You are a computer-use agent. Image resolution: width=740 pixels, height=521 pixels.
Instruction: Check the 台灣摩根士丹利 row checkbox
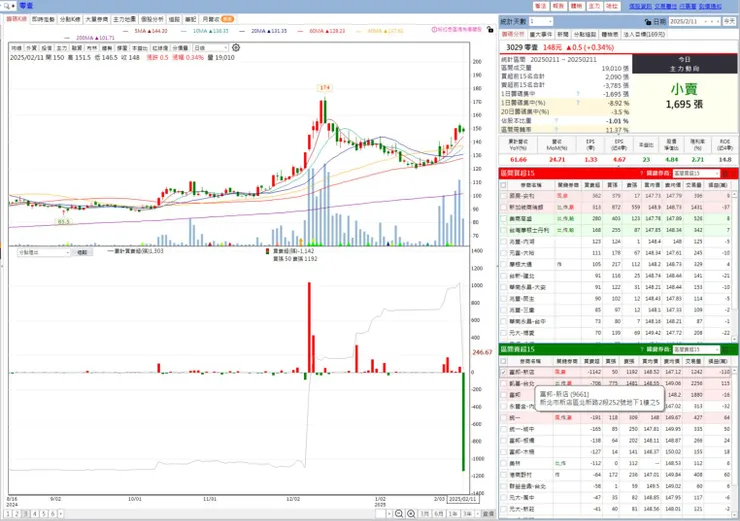pos(504,230)
